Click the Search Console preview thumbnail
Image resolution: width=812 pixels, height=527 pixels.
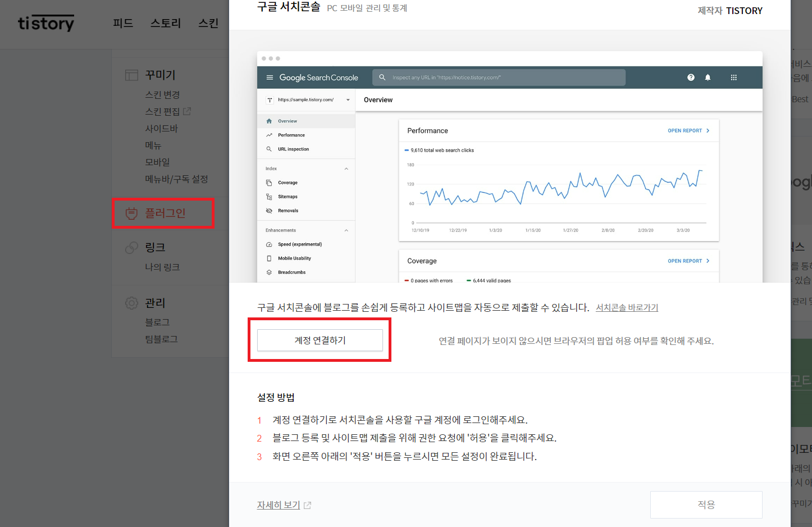pyautogui.click(x=510, y=167)
